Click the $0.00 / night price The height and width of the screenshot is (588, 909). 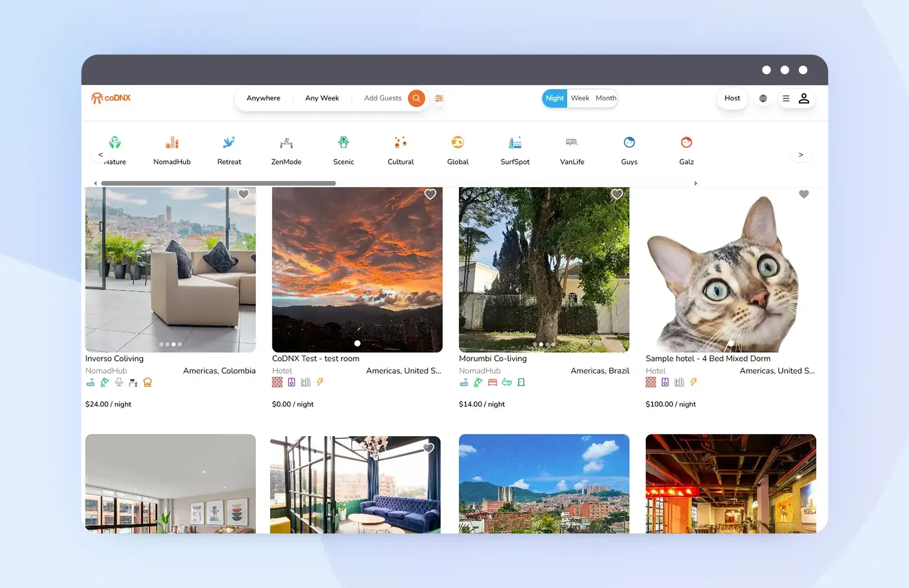(293, 404)
